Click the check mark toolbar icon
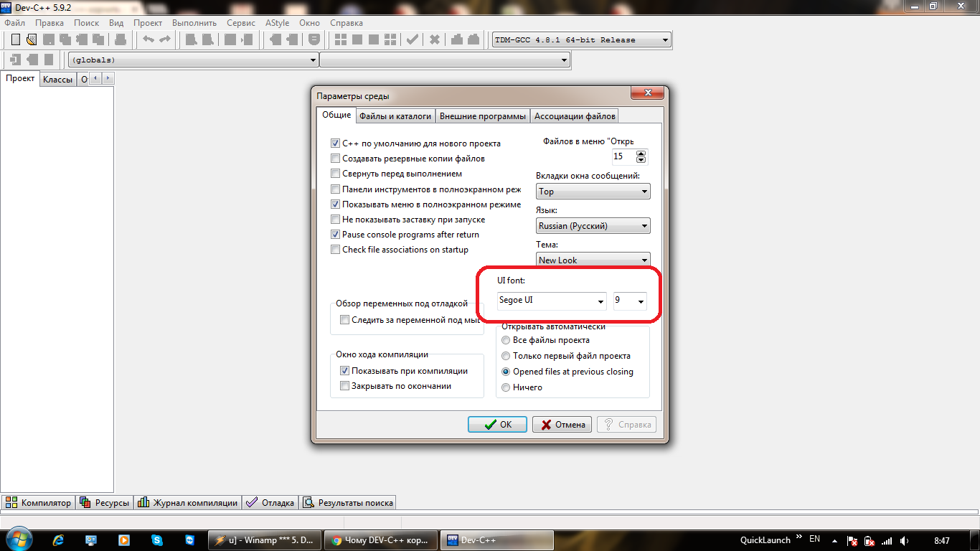The width and height of the screenshot is (980, 551). 413,39
